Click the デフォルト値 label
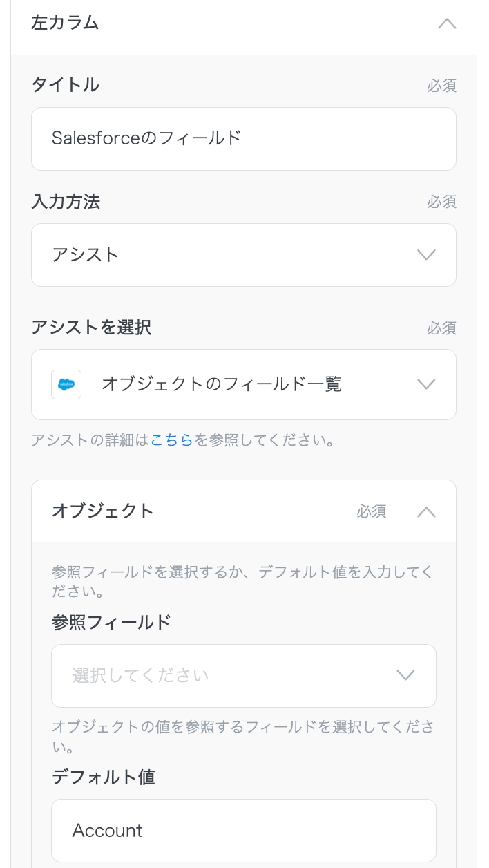 103,777
